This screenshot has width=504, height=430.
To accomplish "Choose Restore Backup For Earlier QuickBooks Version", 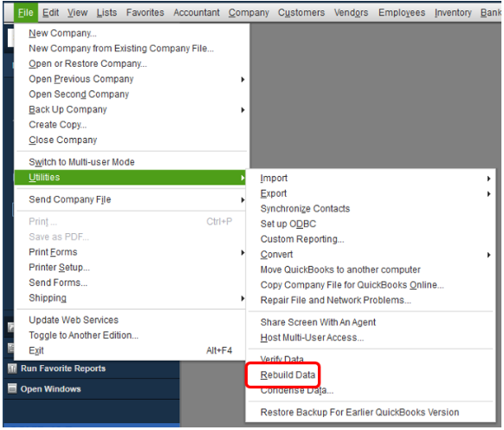I will click(x=371, y=413).
